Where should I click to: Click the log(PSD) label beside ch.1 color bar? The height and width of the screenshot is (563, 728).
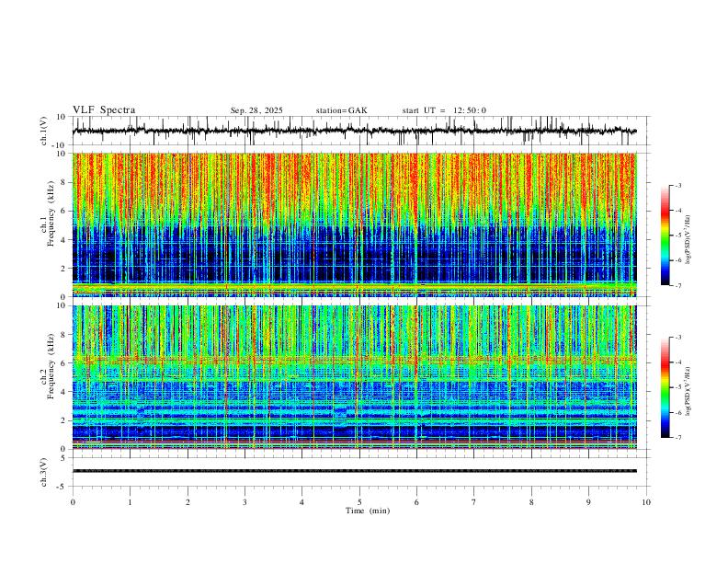point(688,240)
